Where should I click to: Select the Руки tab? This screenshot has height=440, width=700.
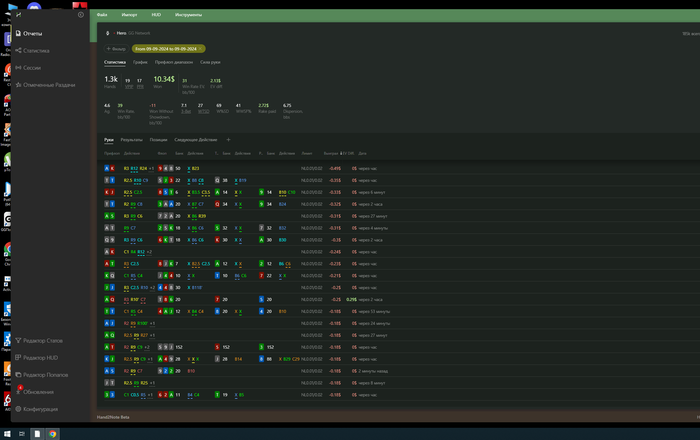point(109,140)
